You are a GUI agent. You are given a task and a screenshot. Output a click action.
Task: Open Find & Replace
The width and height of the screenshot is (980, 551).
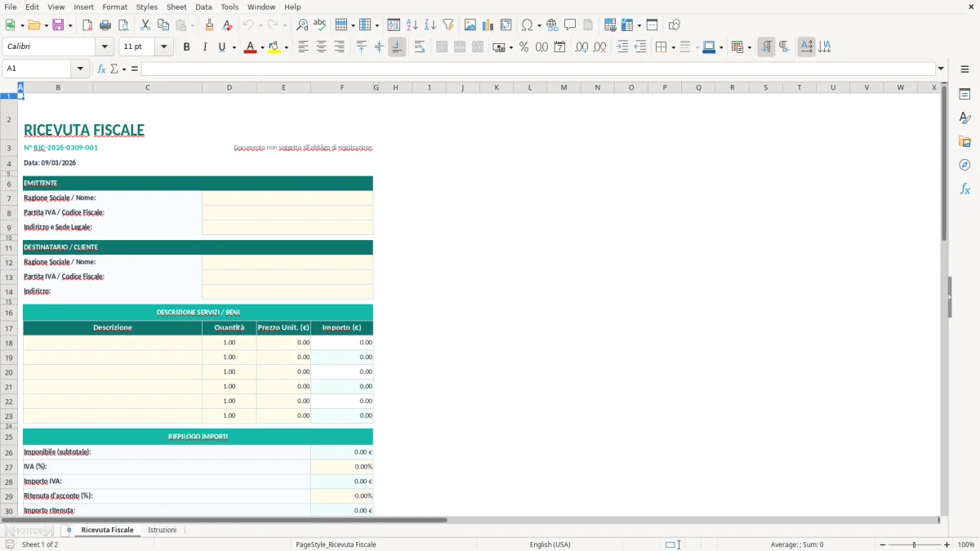coord(302,25)
